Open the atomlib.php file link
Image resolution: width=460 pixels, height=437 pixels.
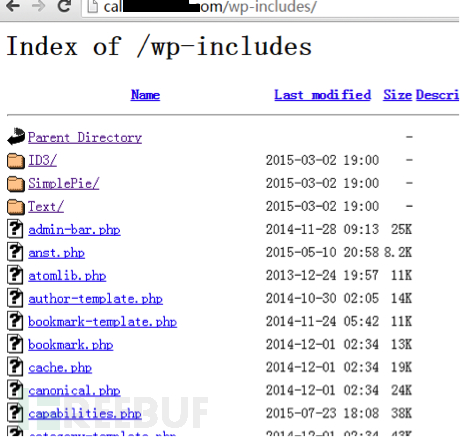pyautogui.click(x=67, y=276)
